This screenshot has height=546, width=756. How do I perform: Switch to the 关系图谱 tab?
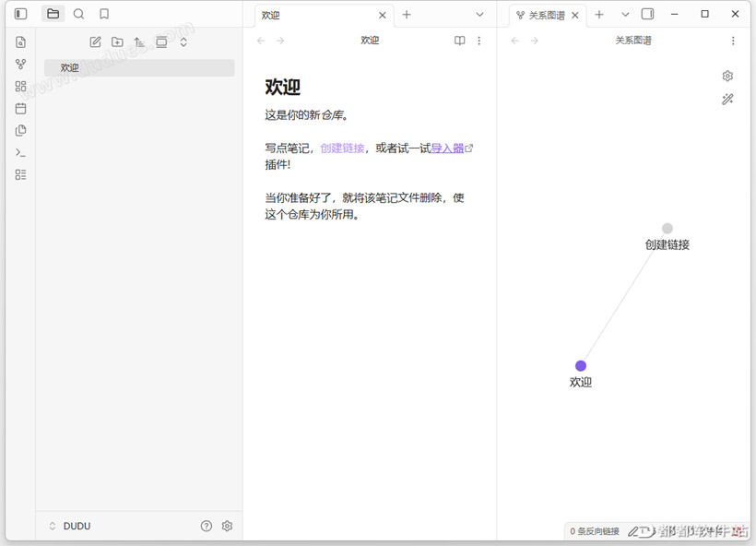coord(547,16)
